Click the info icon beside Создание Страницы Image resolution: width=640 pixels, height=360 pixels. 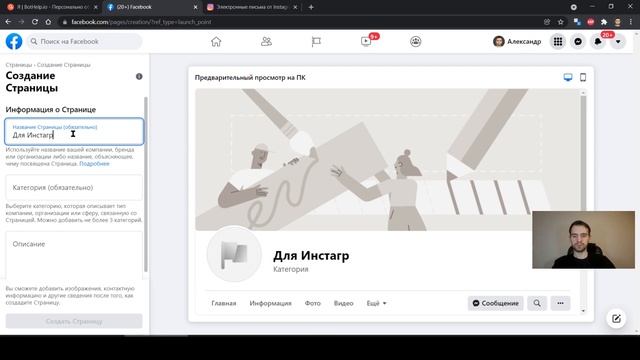click(139, 76)
